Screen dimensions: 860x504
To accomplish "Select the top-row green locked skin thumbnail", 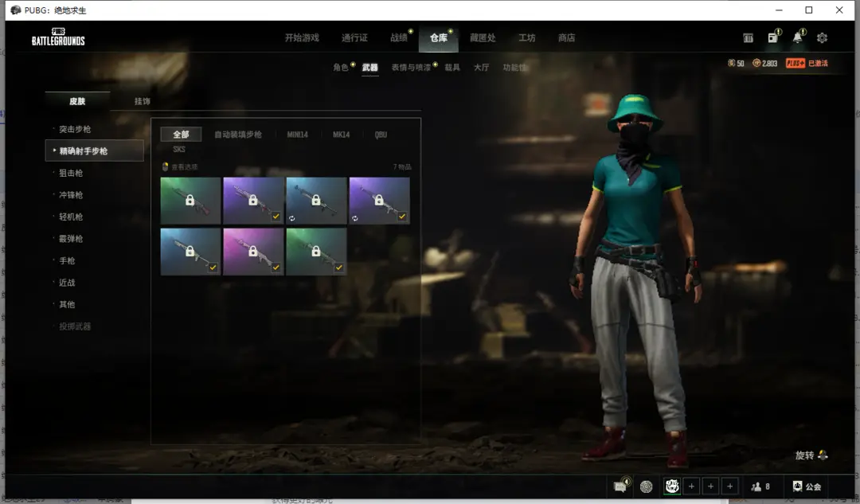I will [190, 200].
